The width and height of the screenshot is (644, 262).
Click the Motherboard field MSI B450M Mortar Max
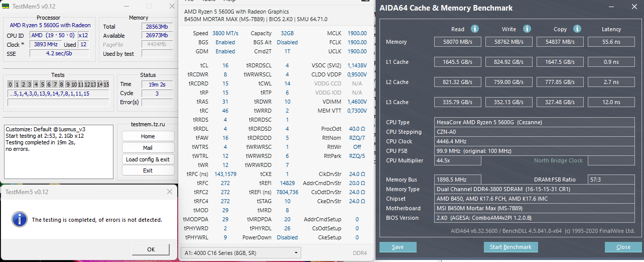535,208
